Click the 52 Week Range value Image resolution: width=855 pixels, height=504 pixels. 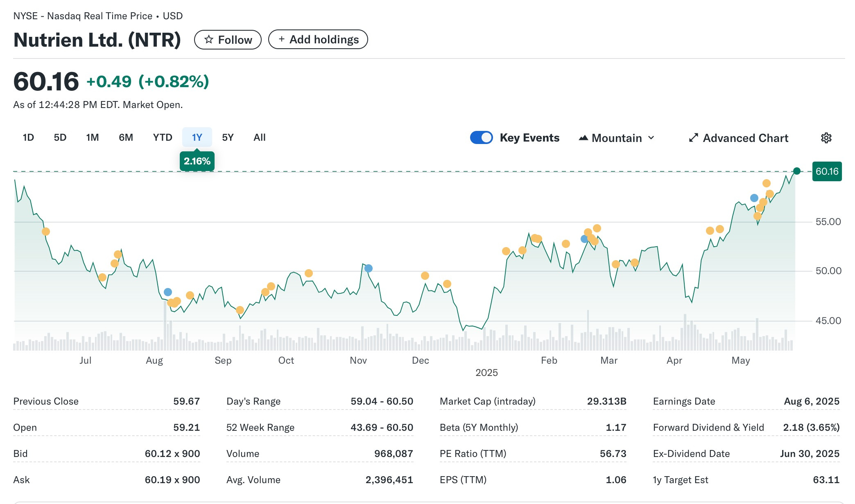click(x=382, y=427)
